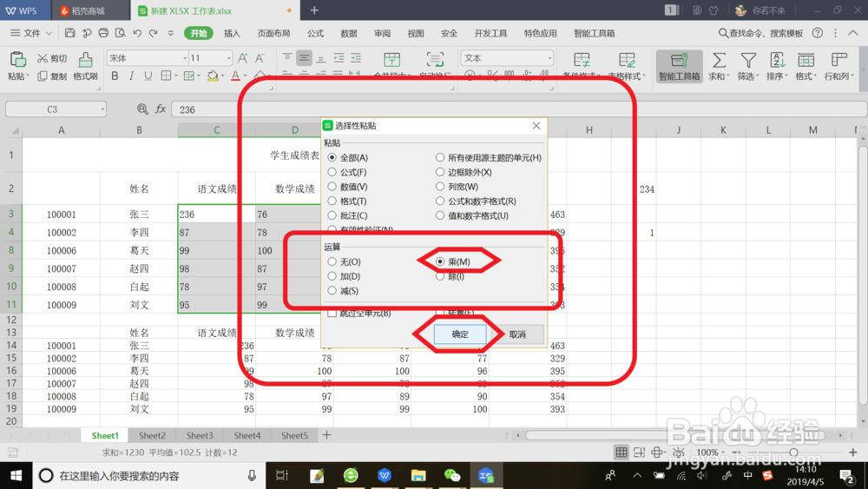This screenshot has width=868, height=489.
Task: Close the 选择性粘贴 dialog
Action: [536, 126]
